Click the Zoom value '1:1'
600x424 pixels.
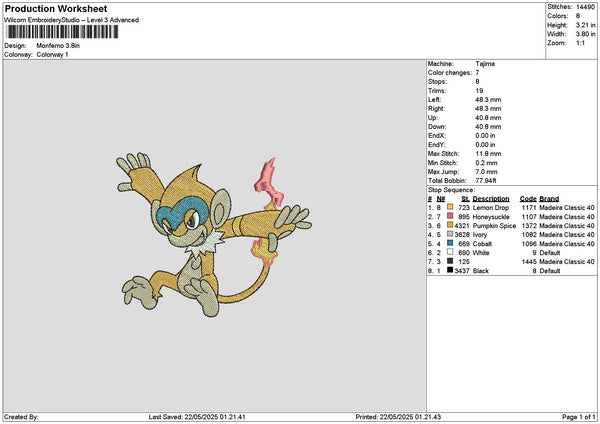pyautogui.click(x=580, y=43)
